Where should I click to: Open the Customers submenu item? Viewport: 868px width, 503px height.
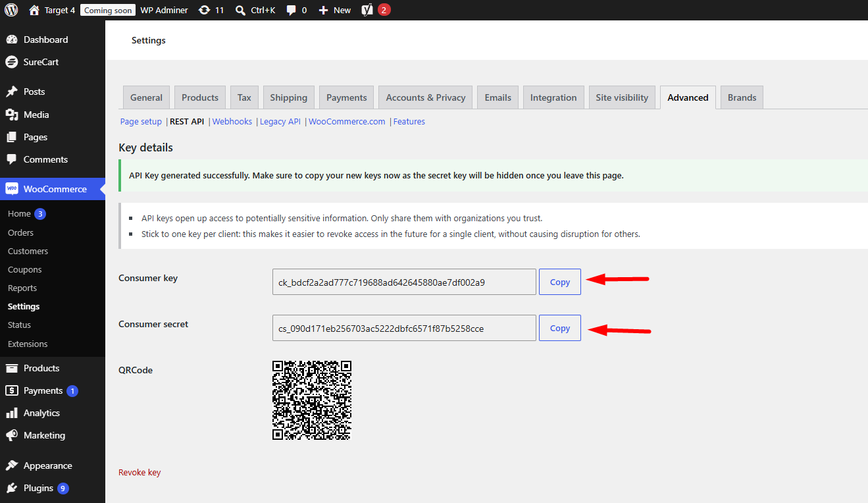coord(28,251)
